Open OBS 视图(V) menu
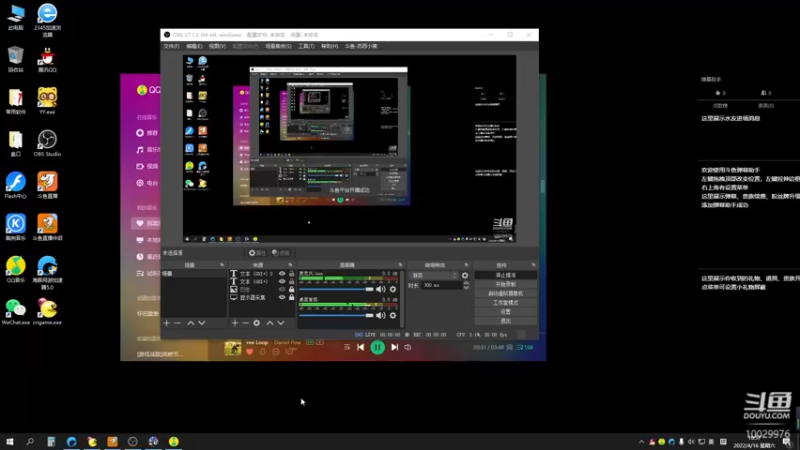800x450 pixels. 217,46
